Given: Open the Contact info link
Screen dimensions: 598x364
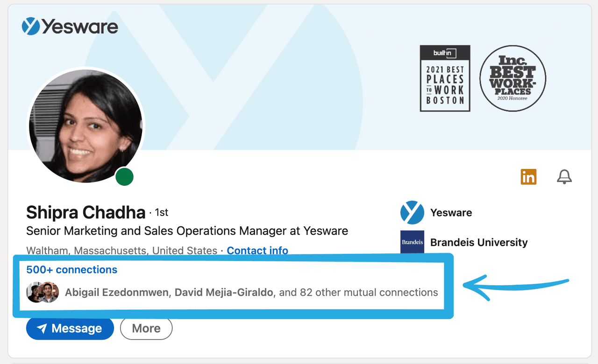Looking at the screenshot, I should tap(257, 251).
